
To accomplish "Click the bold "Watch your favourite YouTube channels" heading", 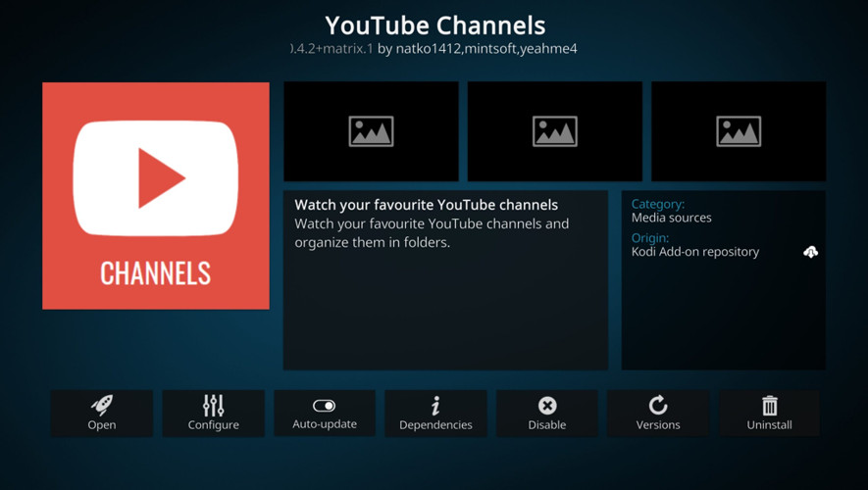I will coord(426,205).
